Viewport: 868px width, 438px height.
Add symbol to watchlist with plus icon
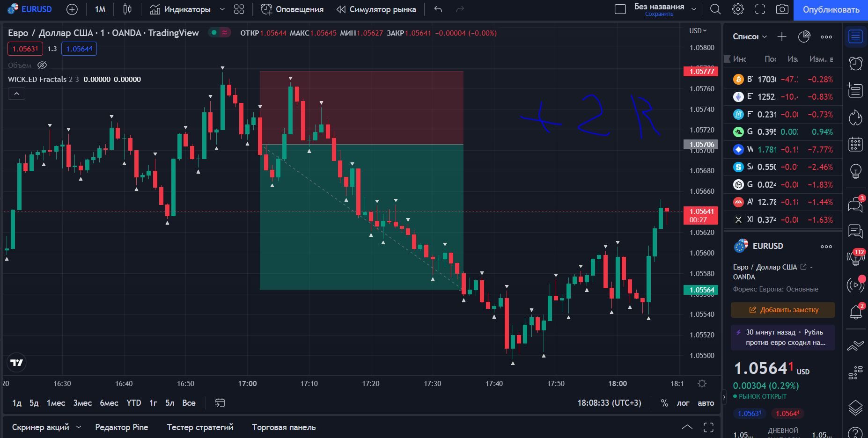[x=782, y=36]
